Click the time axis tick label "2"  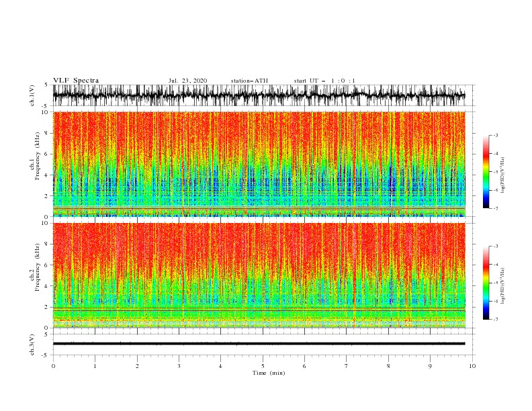point(137,366)
